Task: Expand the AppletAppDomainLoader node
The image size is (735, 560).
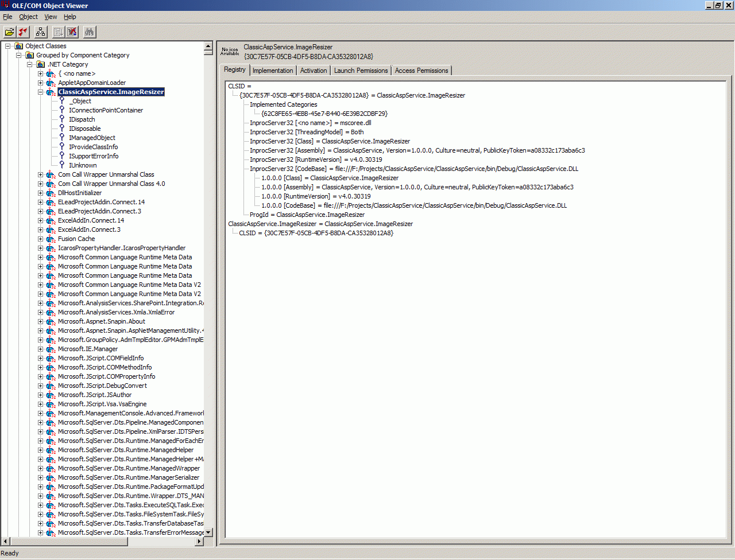Action: tap(41, 83)
